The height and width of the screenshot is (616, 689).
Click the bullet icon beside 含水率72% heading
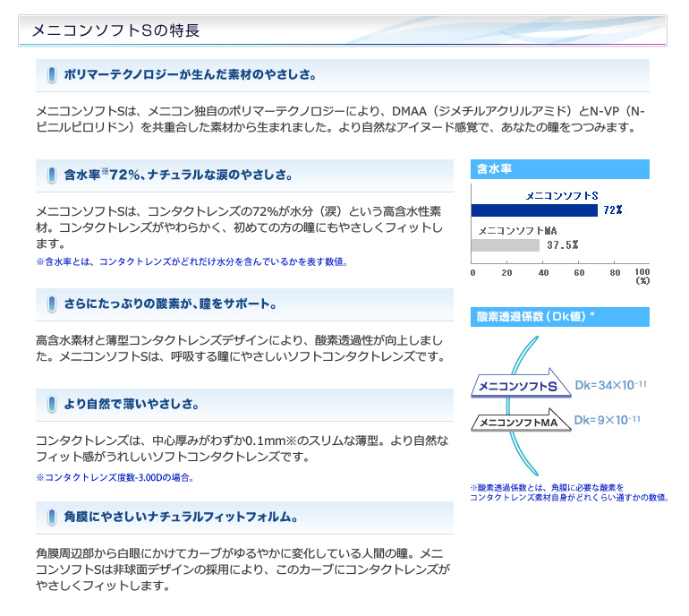pos(52,175)
